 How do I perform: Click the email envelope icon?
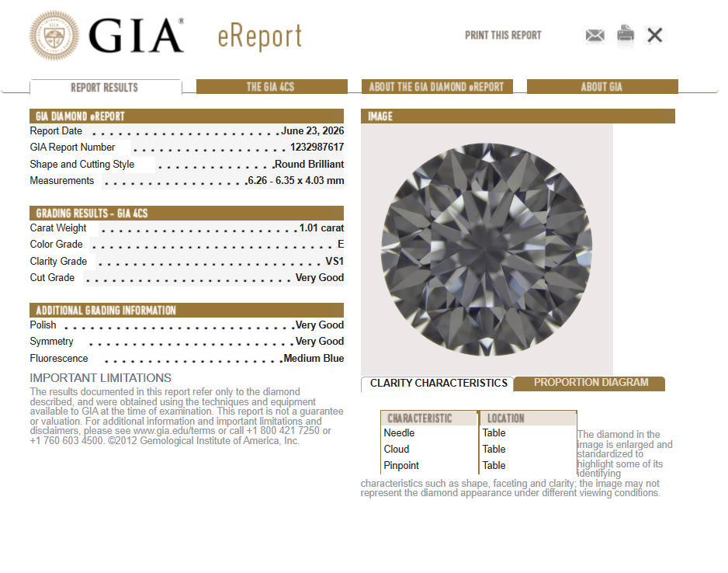595,35
